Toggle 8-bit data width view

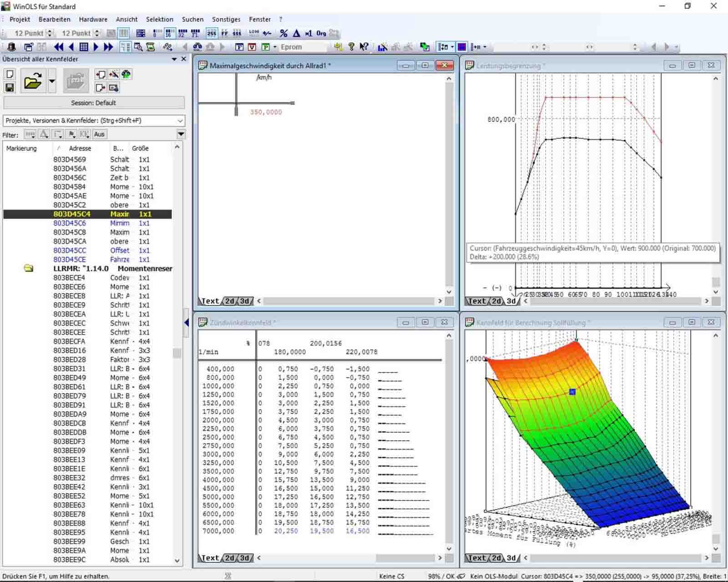pos(157,33)
